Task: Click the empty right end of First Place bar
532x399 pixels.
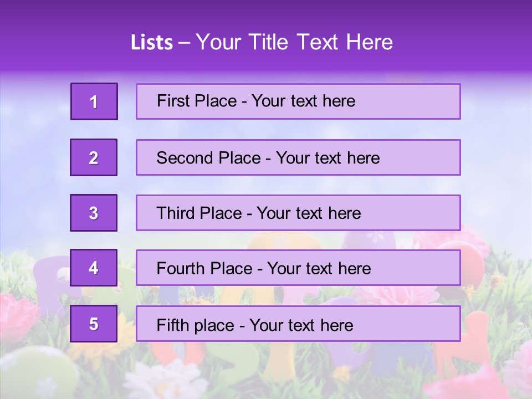Action: tap(427, 101)
